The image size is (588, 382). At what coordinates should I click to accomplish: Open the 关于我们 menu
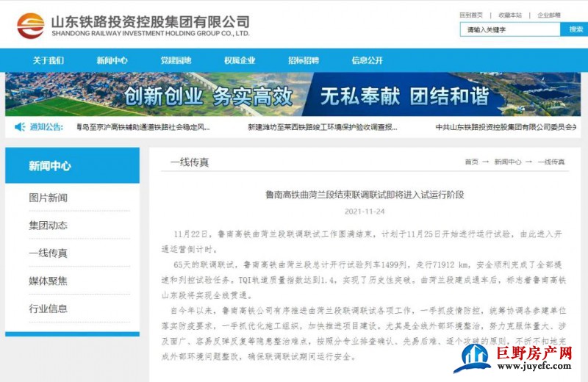click(x=48, y=60)
